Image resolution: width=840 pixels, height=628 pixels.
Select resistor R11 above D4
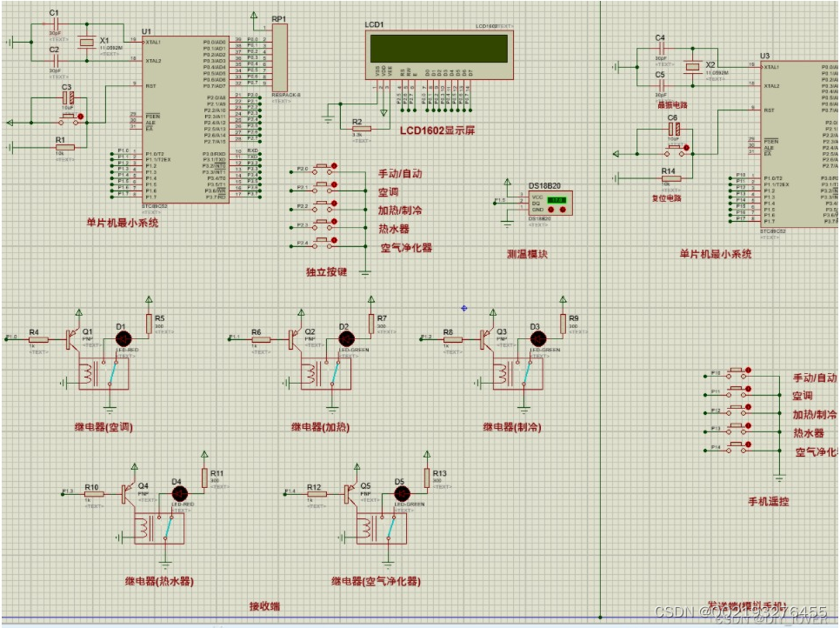click(x=204, y=478)
